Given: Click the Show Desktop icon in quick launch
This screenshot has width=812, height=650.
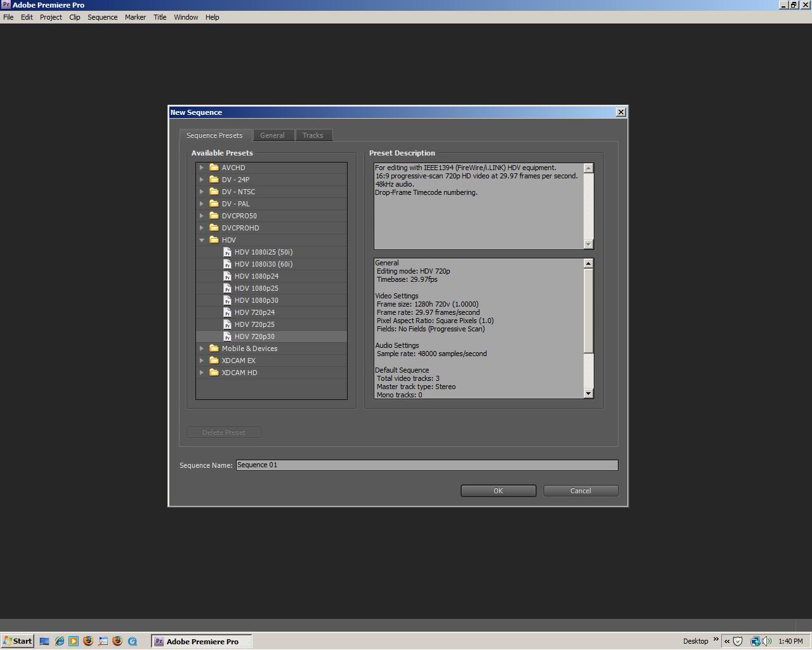Looking at the screenshot, I should (44, 641).
